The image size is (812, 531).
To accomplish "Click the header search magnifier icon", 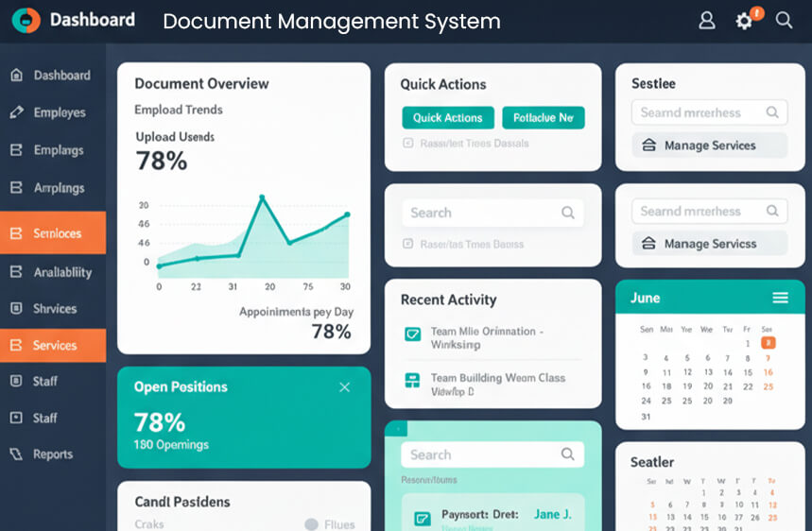I will [784, 20].
